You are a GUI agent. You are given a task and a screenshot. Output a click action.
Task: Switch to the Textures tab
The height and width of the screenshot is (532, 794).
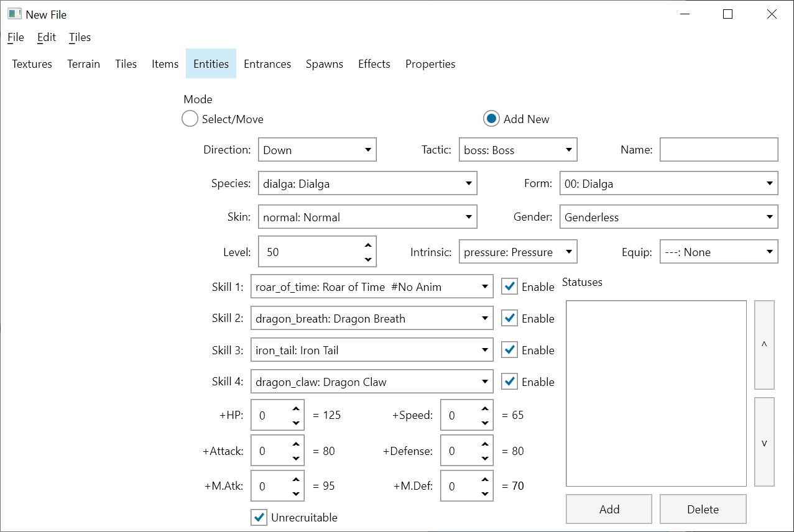[x=32, y=64]
